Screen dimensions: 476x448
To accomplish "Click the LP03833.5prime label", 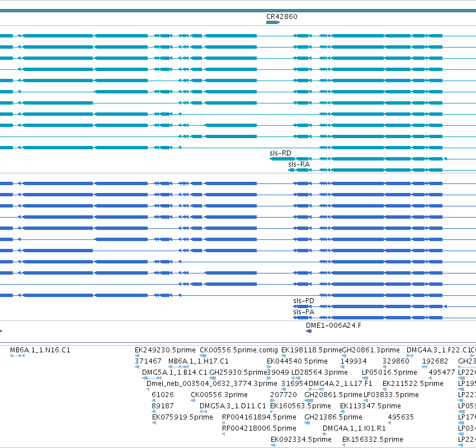I will click(391, 395).
